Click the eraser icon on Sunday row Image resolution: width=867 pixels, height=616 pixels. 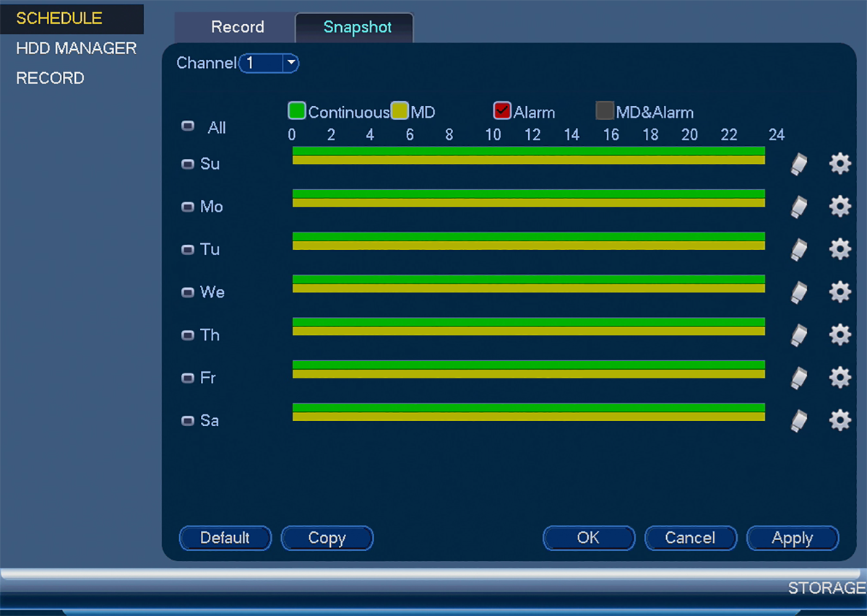pyautogui.click(x=798, y=164)
